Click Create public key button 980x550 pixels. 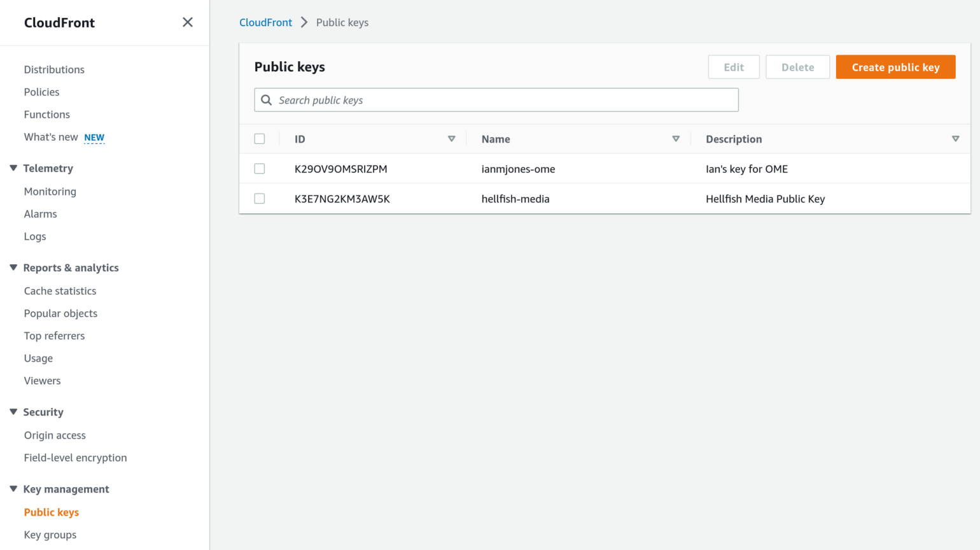(x=895, y=67)
